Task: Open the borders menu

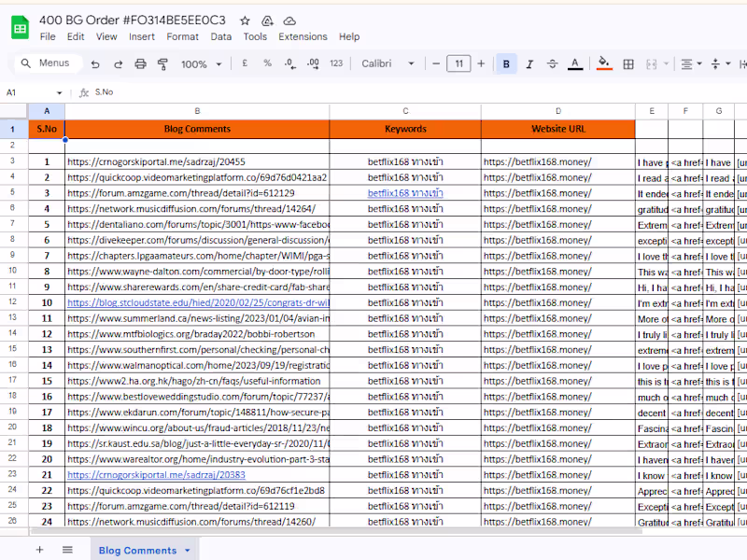Action: tap(628, 63)
